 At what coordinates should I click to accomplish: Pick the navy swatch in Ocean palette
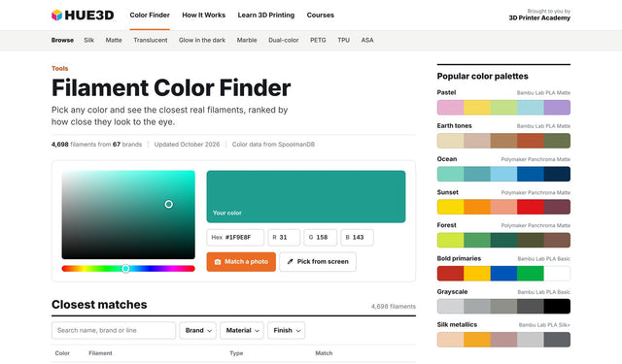click(x=557, y=174)
